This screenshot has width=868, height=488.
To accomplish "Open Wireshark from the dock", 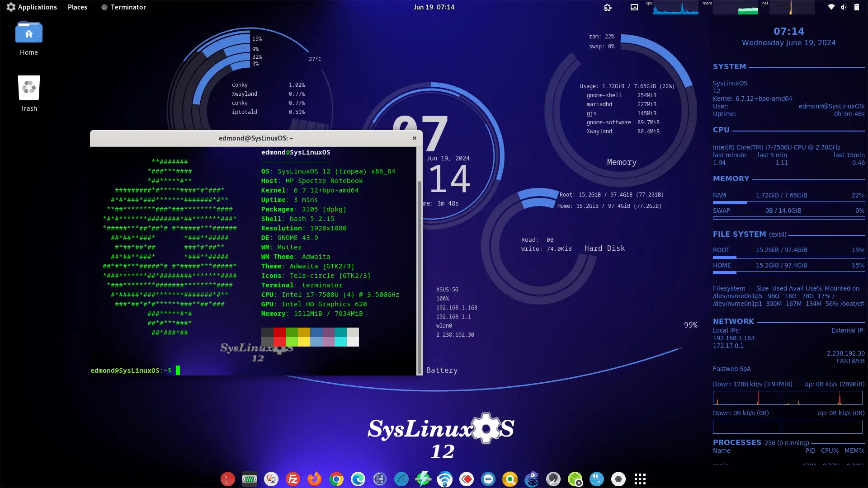I will point(401,479).
